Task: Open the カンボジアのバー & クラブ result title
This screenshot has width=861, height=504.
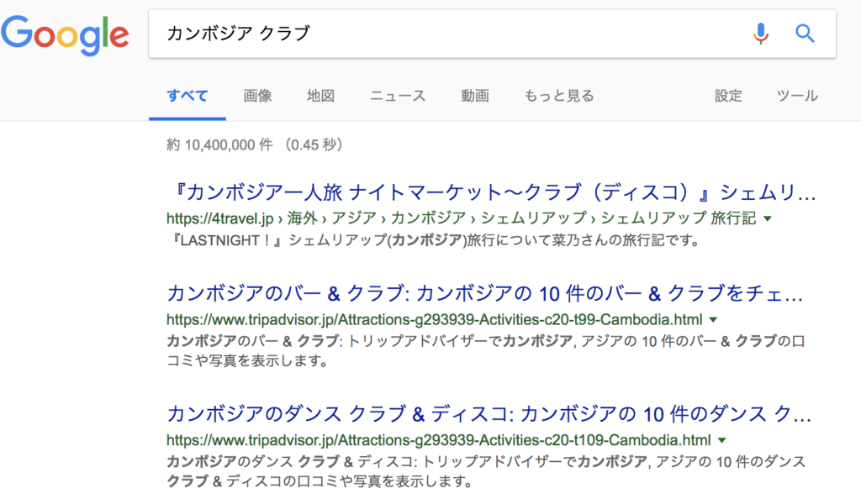Action: pyautogui.click(x=485, y=294)
